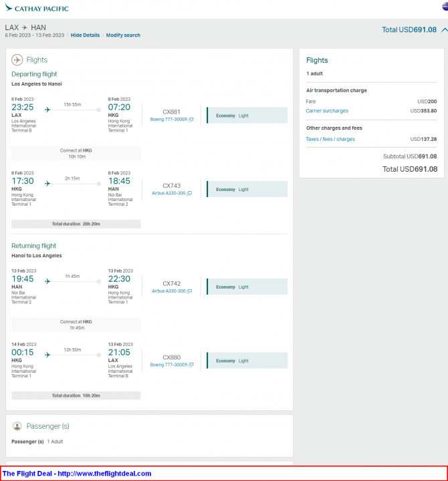Click the Passenger(s) section person icon
This screenshot has width=448, height=481.
tap(17, 426)
